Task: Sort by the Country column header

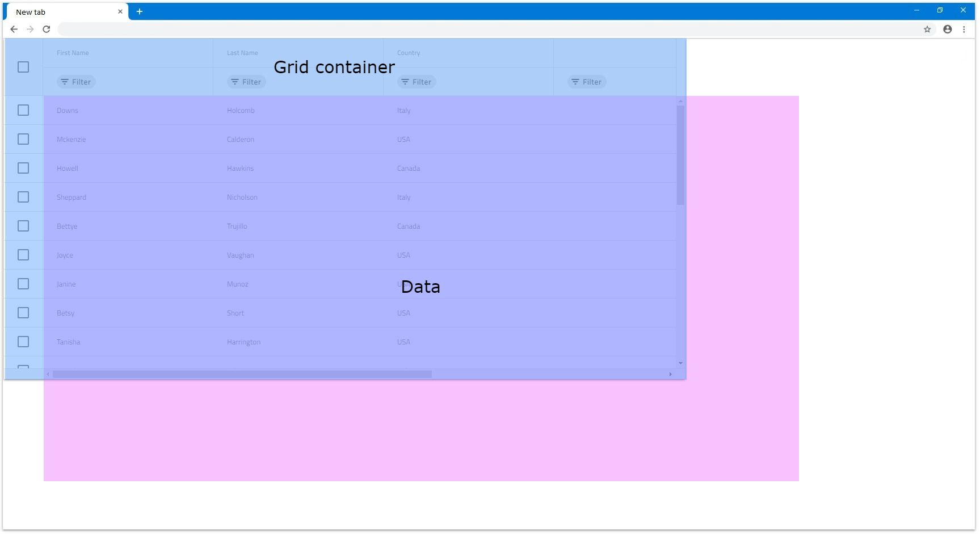Action: pyautogui.click(x=409, y=53)
